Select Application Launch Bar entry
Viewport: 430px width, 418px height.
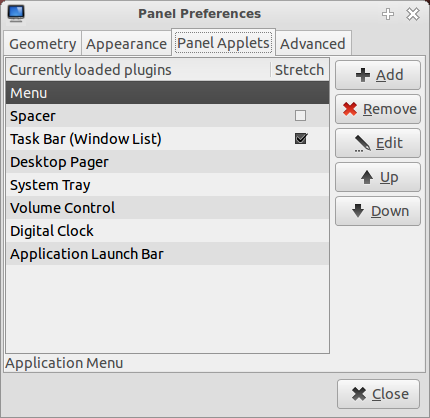coord(167,254)
